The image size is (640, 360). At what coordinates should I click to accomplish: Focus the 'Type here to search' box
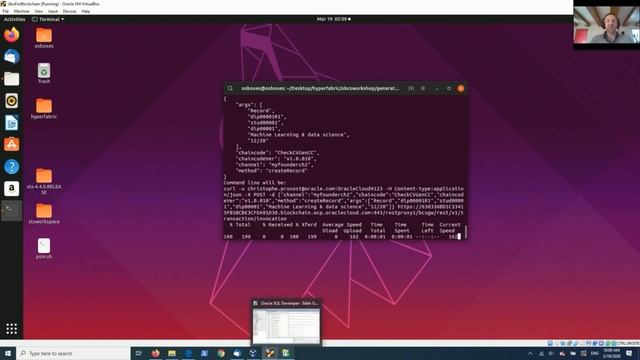pos(73,353)
